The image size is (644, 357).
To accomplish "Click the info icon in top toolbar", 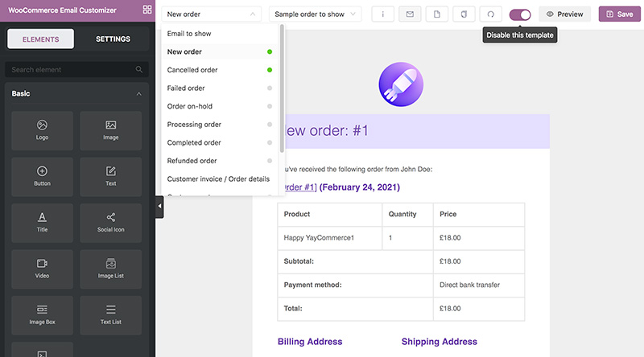I will pos(383,14).
